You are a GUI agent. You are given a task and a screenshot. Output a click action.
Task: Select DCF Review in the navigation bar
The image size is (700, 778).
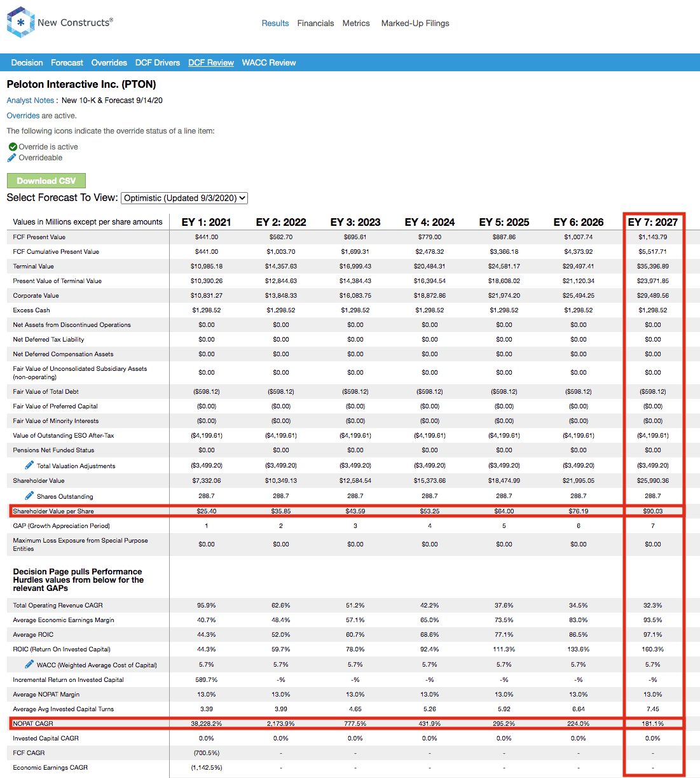point(211,62)
